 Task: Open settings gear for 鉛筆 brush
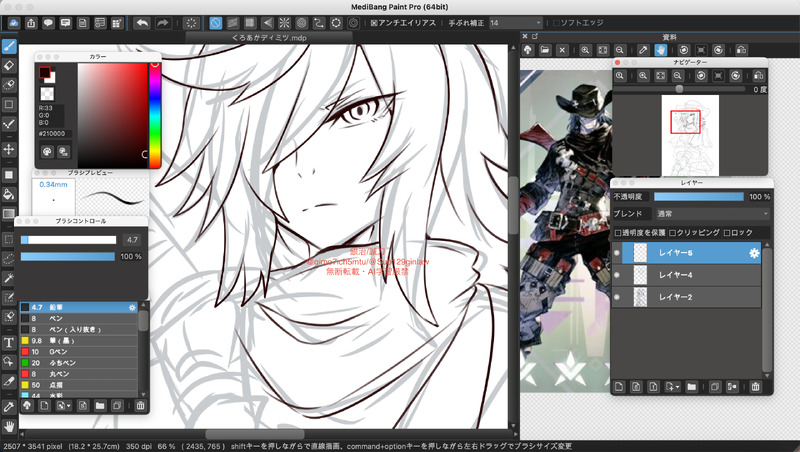coord(132,308)
